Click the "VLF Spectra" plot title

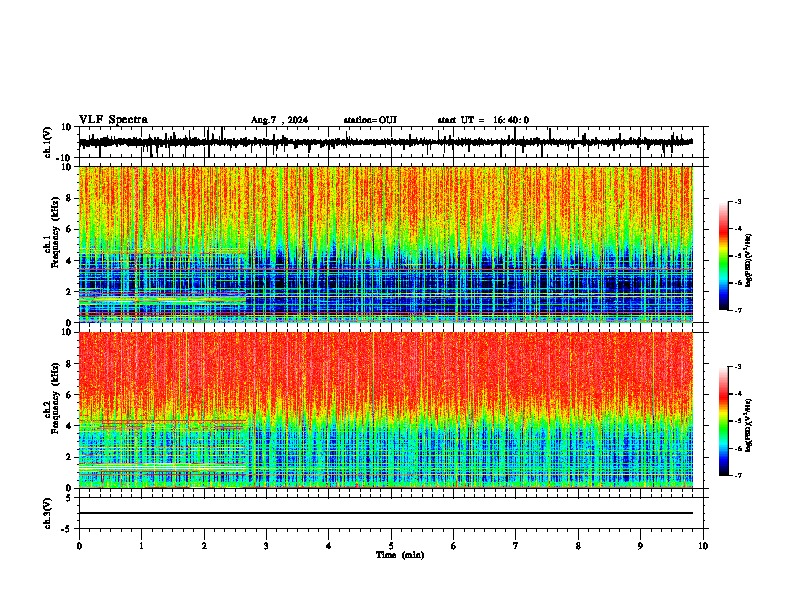click(113, 120)
